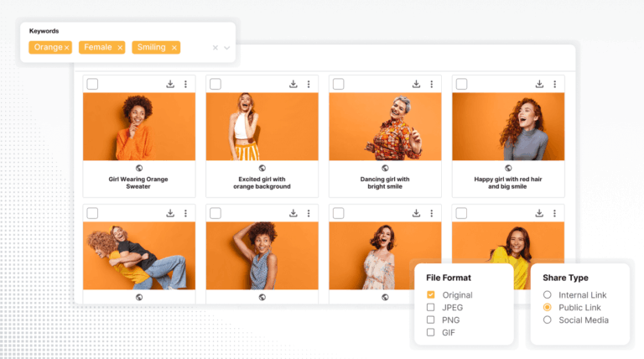Select checkbox for woman in floral dress photo
Image resolution: width=644 pixels, height=359 pixels.
coord(339,213)
